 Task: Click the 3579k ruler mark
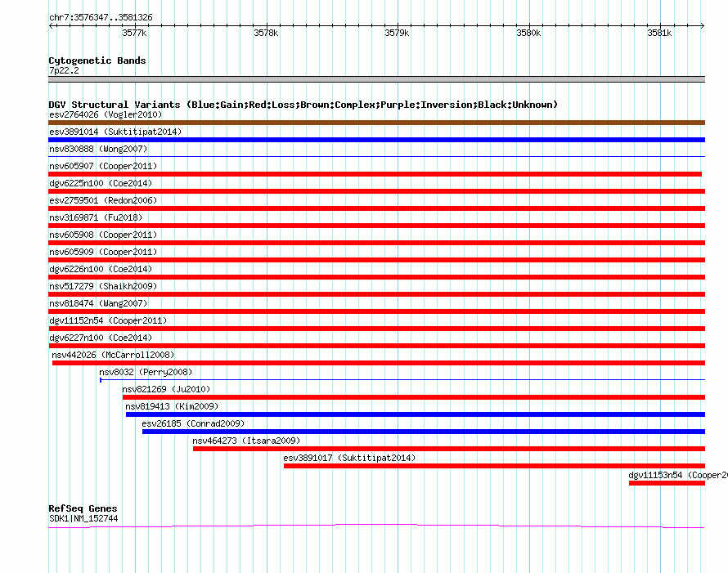tap(397, 33)
